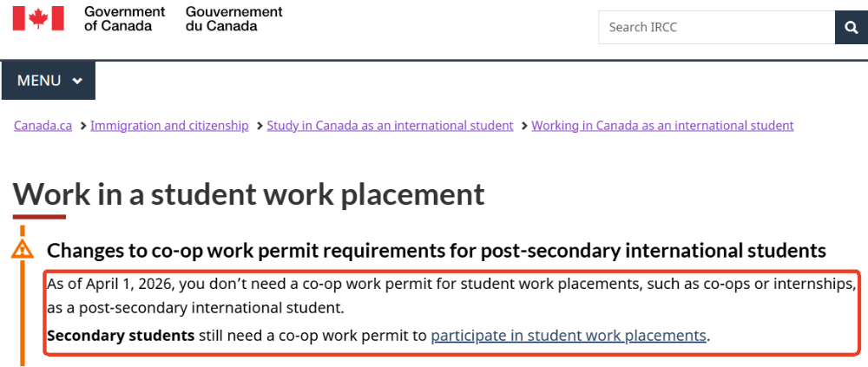Click the paragraph beginning As of April 1, 2026
This screenshot has height=367, width=868.
pos(434,296)
